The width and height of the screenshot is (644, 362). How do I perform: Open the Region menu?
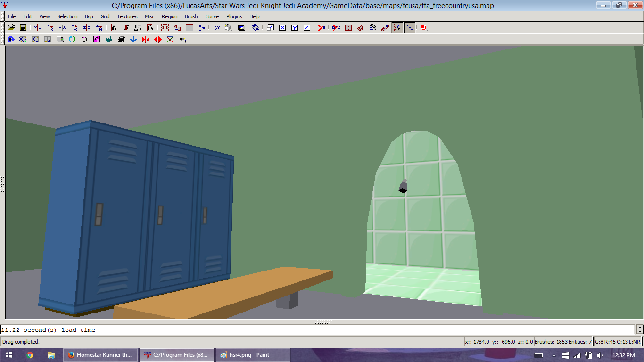(x=170, y=16)
